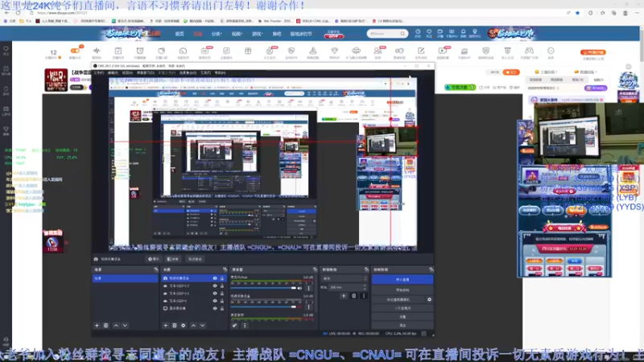Open the waveform icon in streamer toolbar
Screen dimensions: 644x362
tap(97, 51)
